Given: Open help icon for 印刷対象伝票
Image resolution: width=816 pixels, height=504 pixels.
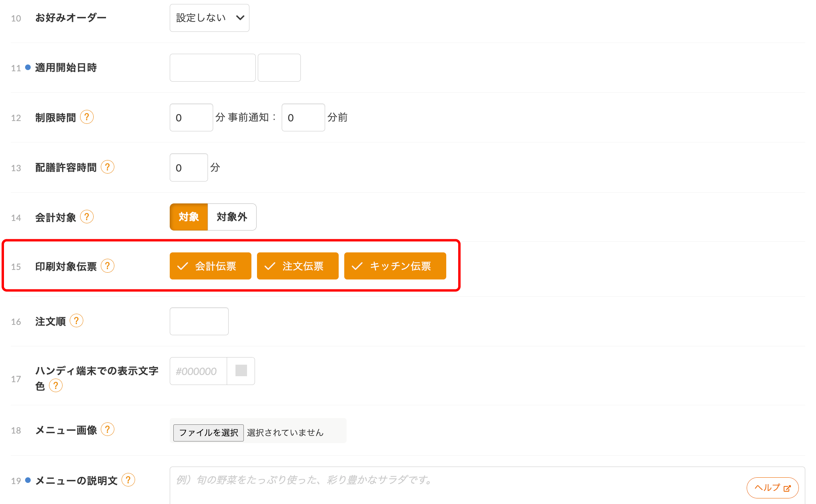Looking at the screenshot, I should tap(108, 266).
